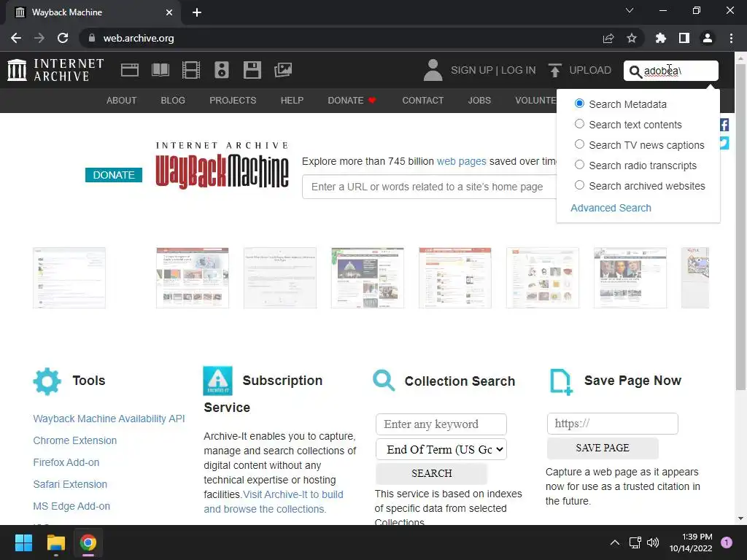747x560 pixels.
Task: Click the magnifier icon in the search box
Action: (635, 71)
